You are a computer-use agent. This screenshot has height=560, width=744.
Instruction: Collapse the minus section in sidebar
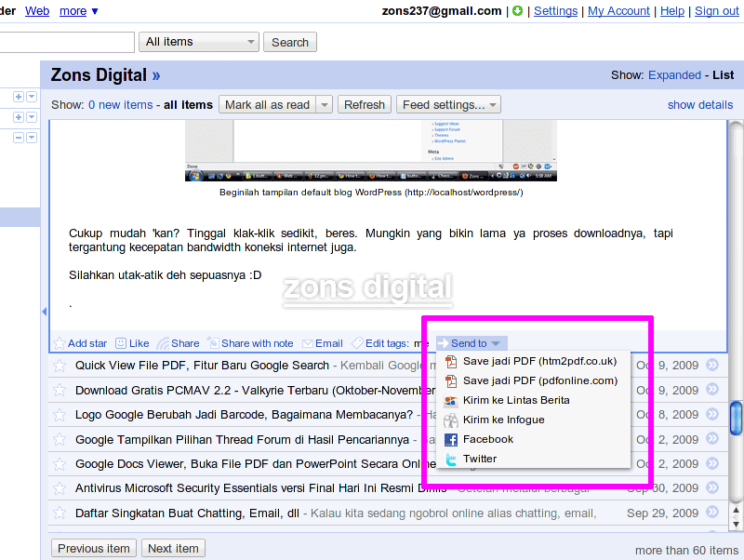tap(19, 138)
